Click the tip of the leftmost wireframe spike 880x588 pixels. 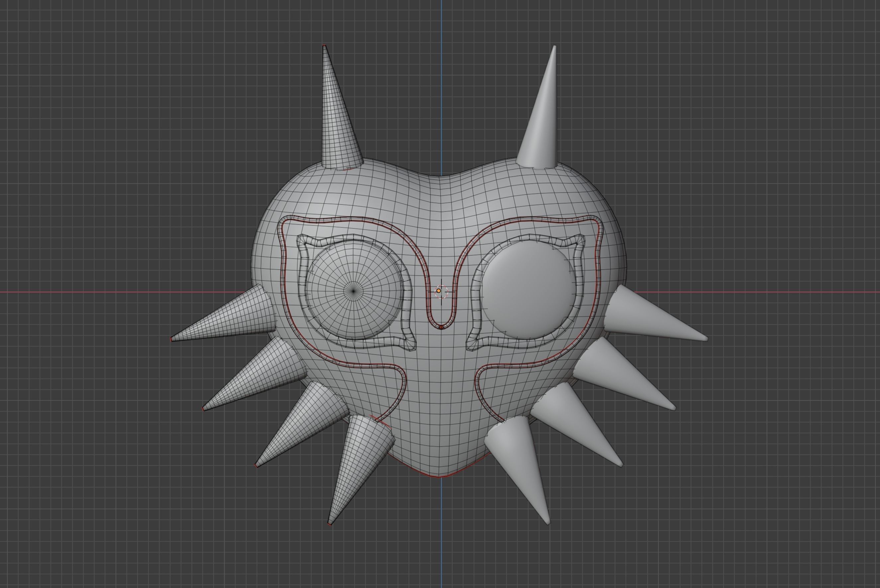[x=171, y=339]
